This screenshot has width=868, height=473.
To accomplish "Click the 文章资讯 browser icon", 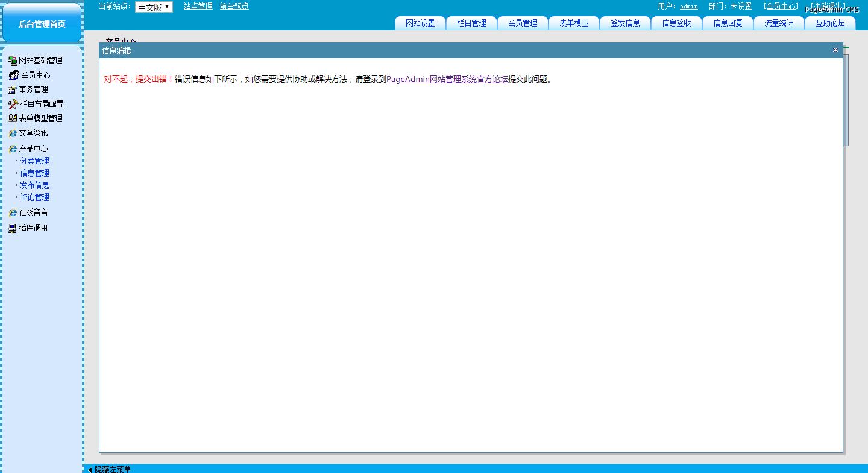I will pos(13,133).
